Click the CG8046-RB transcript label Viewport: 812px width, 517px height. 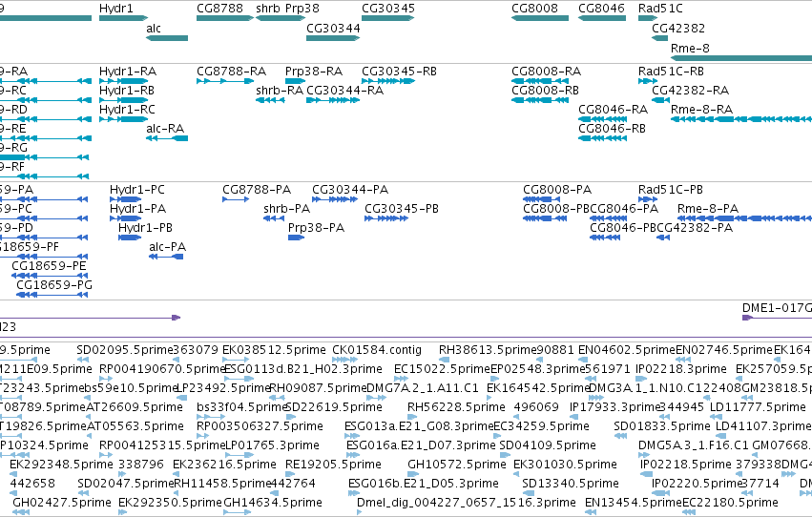coord(612,129)
